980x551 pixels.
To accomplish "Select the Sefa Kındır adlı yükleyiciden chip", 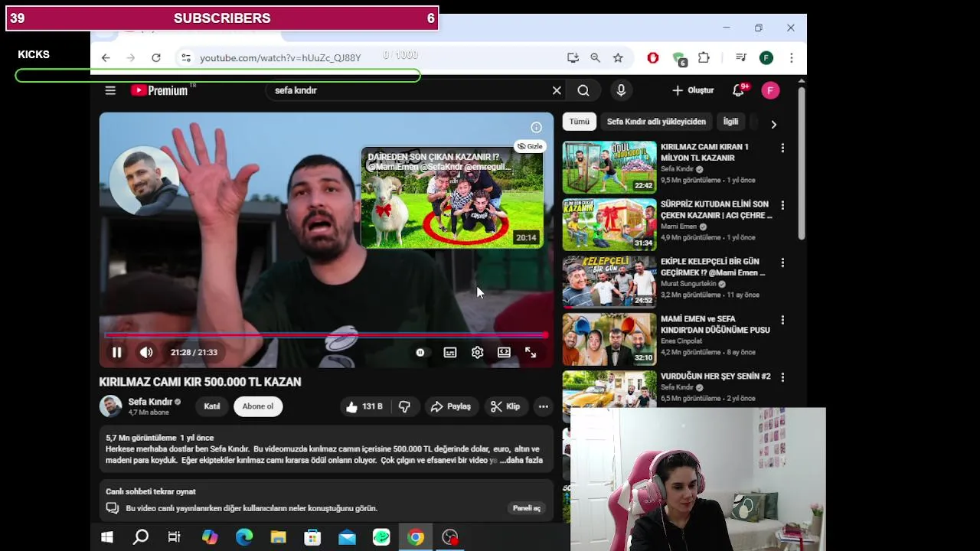I will click(656, 122).
